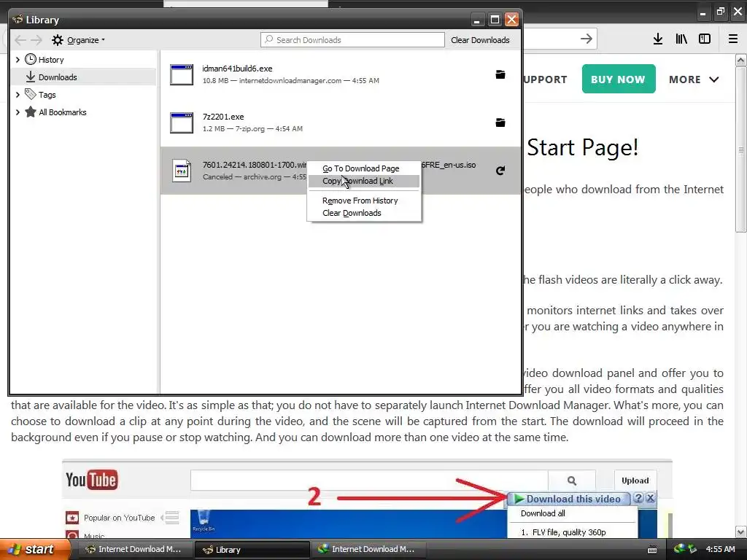This screenshot has width=747, height=560.
Task: Click scrollbar down arrow on webpage
Action: (741, 532)
